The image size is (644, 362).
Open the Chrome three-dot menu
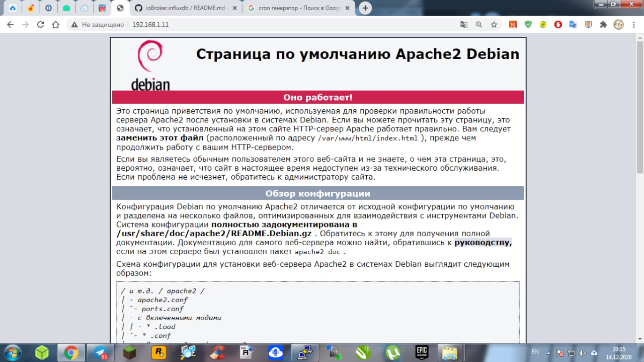[634, 24]
